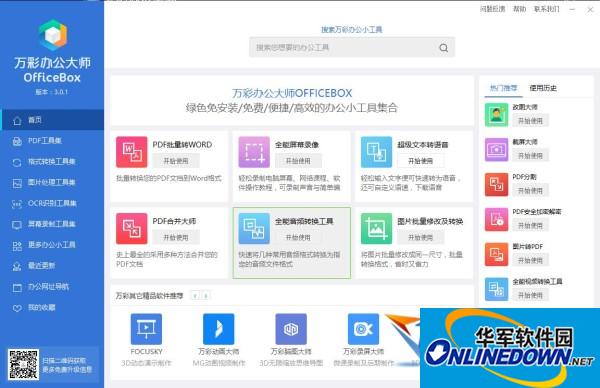600x388 pixels.
Task: Open 办公网址导航 in the sidebar
Action: pos(52,287)
